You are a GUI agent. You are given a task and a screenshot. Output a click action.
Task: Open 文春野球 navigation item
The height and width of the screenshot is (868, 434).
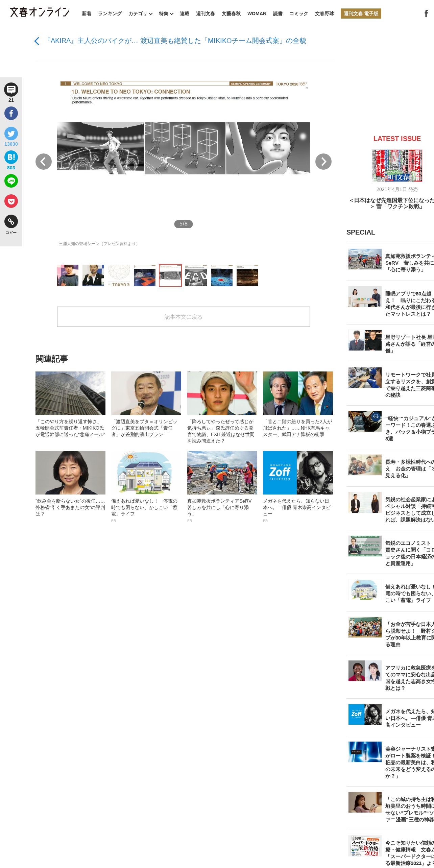tap(324, 14)
